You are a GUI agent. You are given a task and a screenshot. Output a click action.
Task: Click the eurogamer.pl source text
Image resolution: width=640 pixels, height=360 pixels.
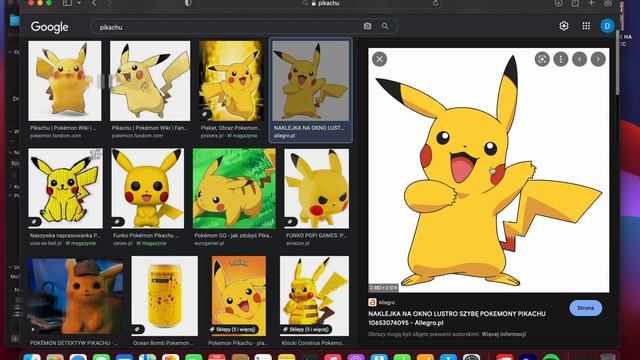click(x=209, y=243)
